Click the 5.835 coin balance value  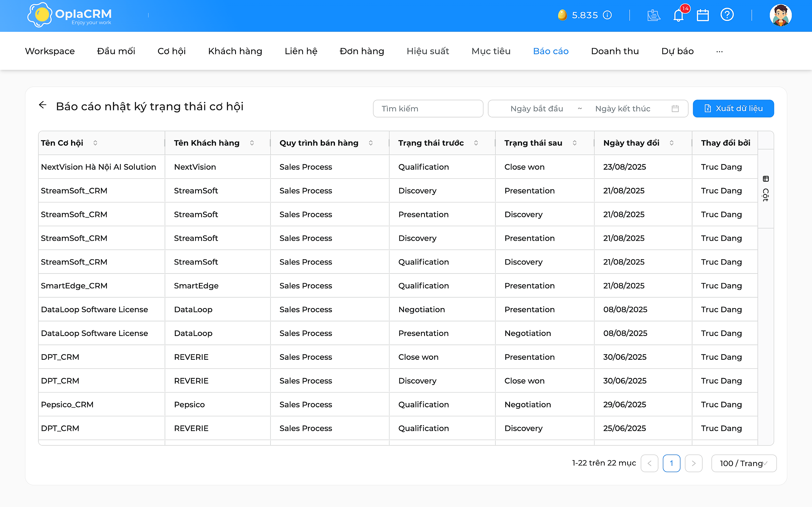(x=585, y=15)
